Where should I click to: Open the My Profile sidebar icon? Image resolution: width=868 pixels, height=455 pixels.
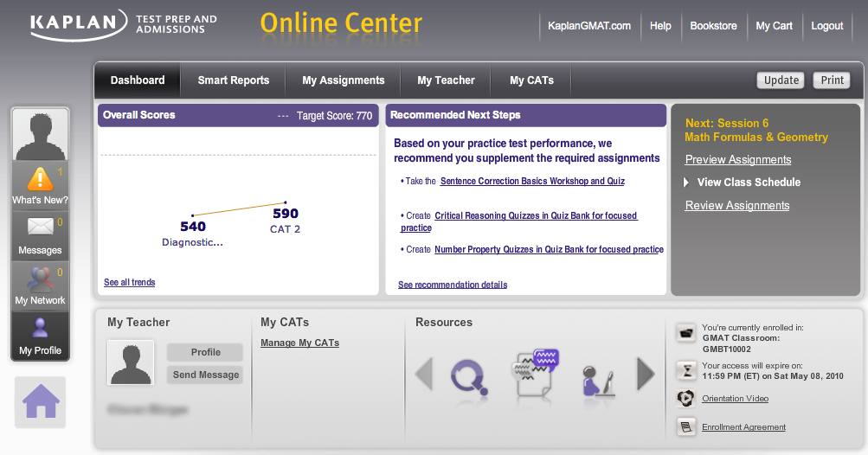click(40, 328)
